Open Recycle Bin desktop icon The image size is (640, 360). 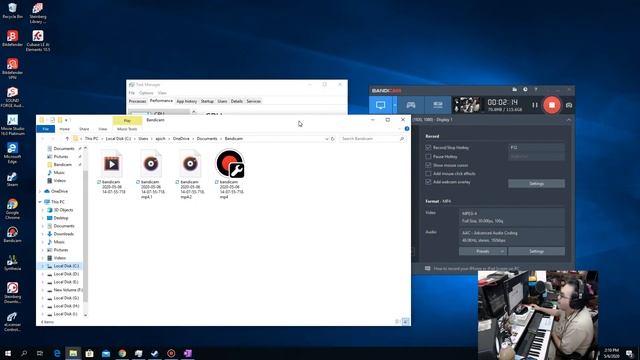[x=12, y=11]
